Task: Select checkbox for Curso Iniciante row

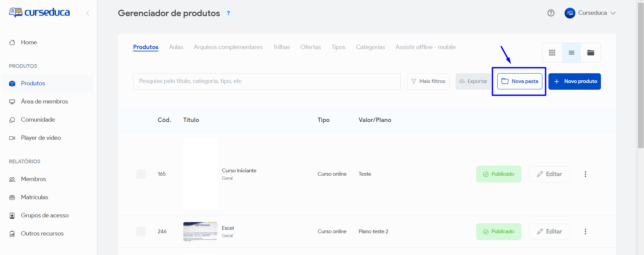Action: point(141,174)
